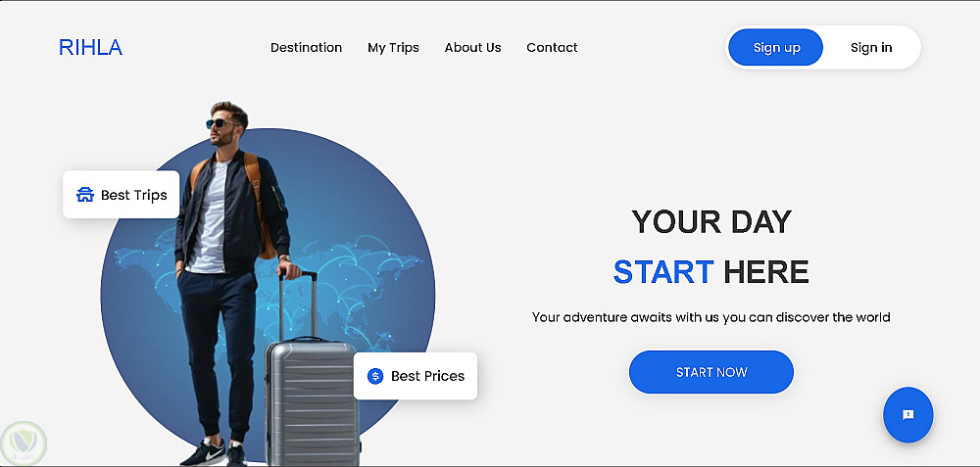Open the Destination menu item

[306, 47]
